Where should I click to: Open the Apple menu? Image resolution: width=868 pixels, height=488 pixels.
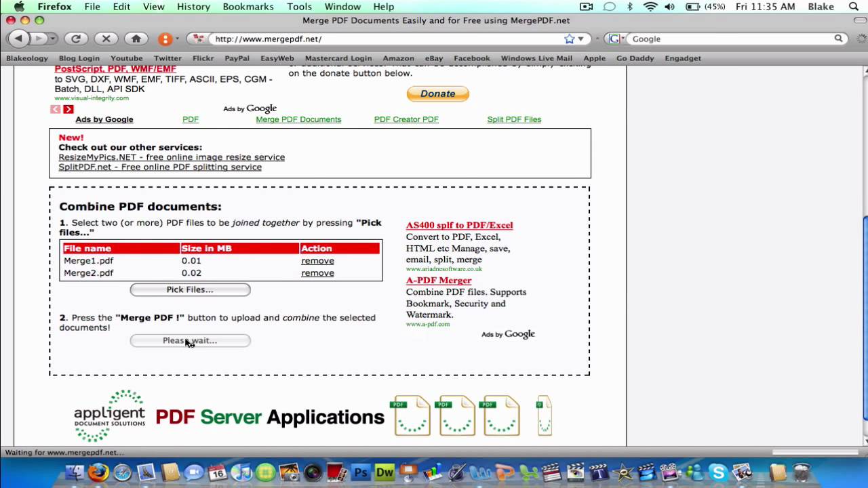[x=18, y=7]
